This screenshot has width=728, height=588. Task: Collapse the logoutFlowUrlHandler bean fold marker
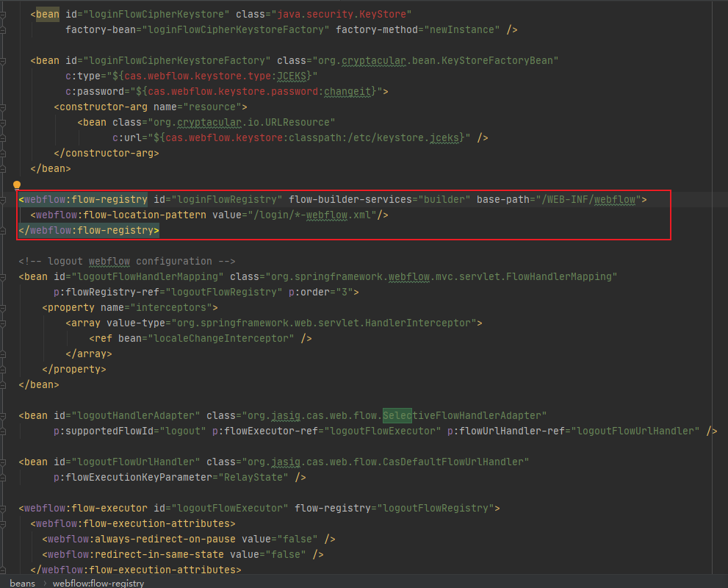pos(3,462)
